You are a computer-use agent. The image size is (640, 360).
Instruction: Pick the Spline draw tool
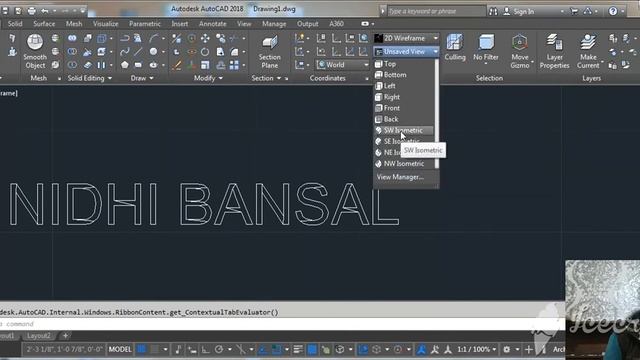(x=124, y=52)
